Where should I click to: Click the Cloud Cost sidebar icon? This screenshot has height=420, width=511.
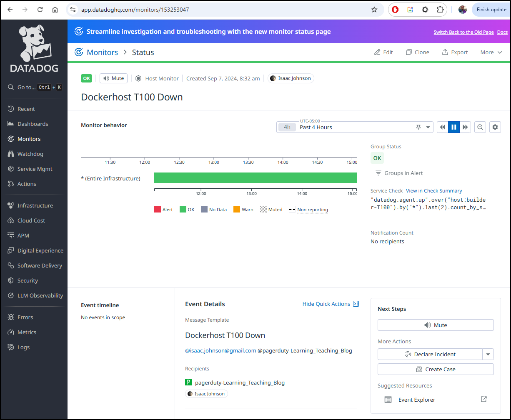coord(11,220)
